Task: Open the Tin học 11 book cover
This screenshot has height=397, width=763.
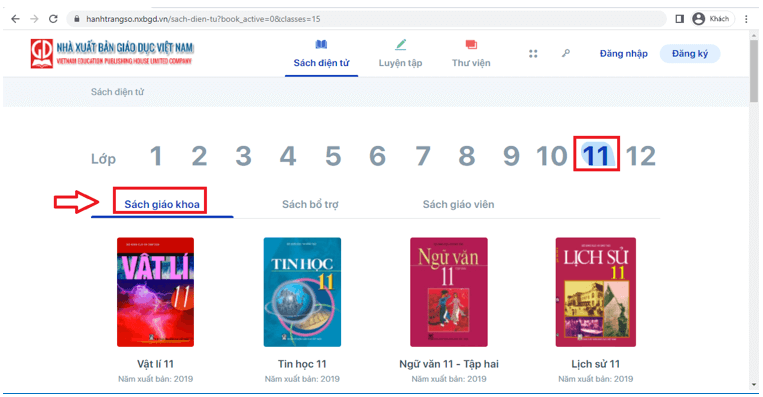Action: coord(302,292)
